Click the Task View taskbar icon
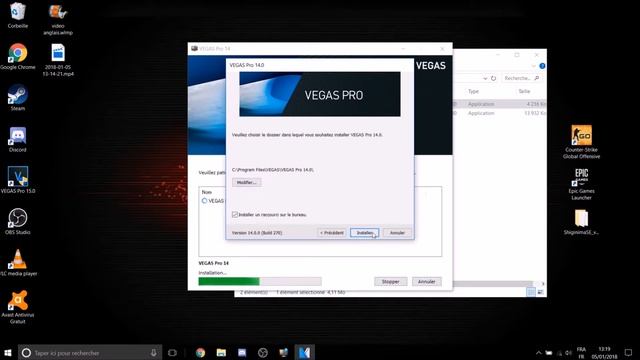The height and width of the screenshot is (360, 640). coord(172,353)
